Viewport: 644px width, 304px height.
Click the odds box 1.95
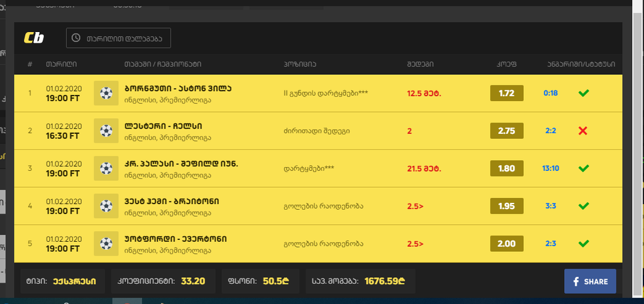click(x=506, y=206)
